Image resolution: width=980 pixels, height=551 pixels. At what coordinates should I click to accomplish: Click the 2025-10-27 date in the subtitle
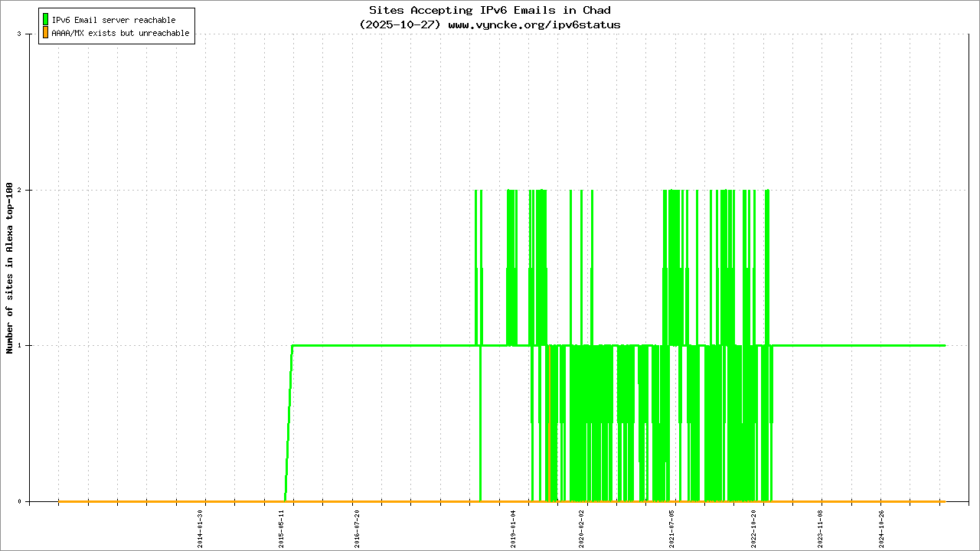400,24
